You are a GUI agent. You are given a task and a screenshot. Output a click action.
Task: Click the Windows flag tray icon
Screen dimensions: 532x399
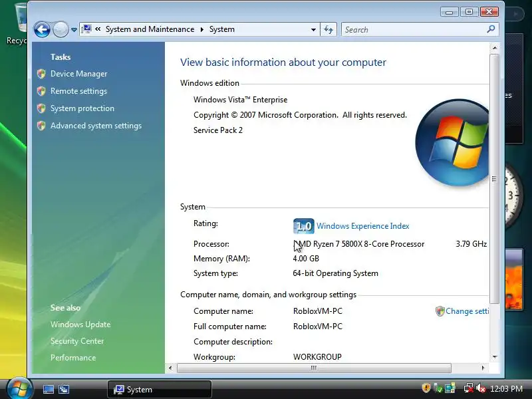[450, 388]
